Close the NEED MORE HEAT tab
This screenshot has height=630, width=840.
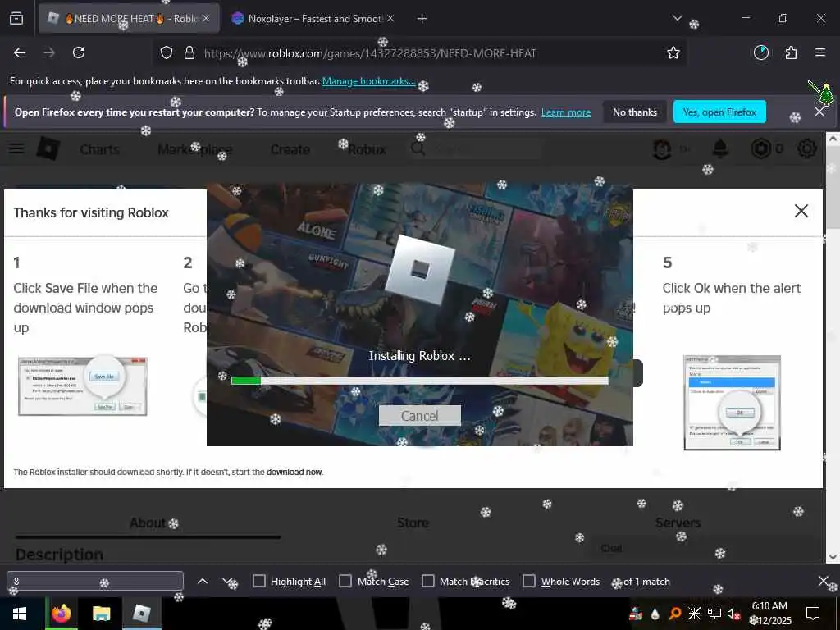point(206,18)
